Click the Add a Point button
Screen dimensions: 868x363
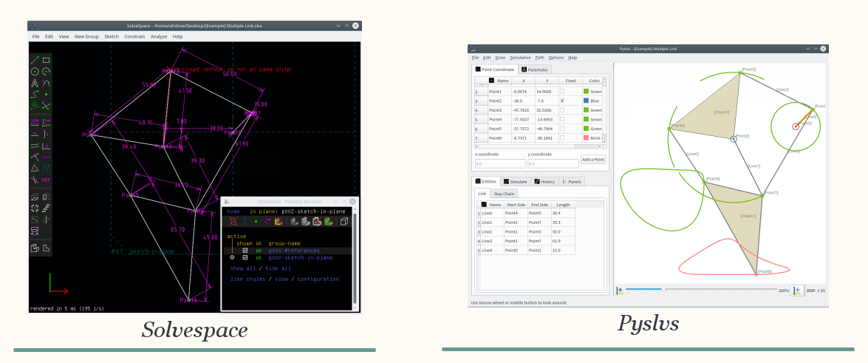[593, 160]
